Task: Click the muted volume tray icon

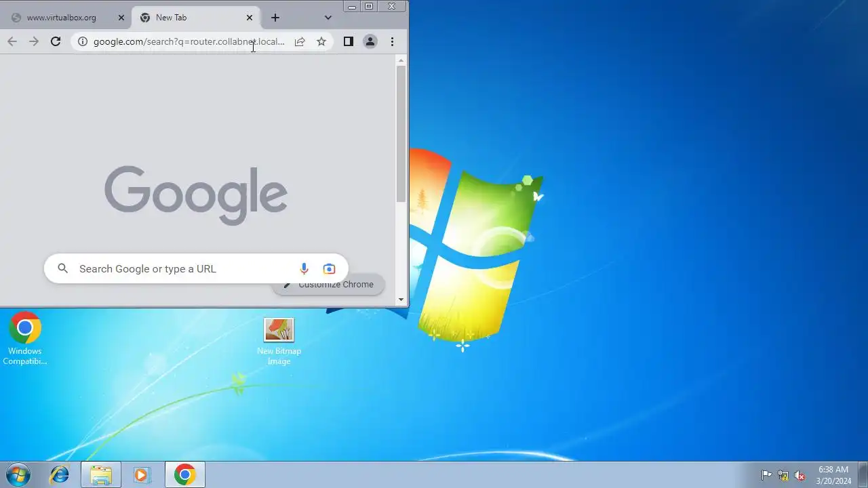Action: click(800, 475)
